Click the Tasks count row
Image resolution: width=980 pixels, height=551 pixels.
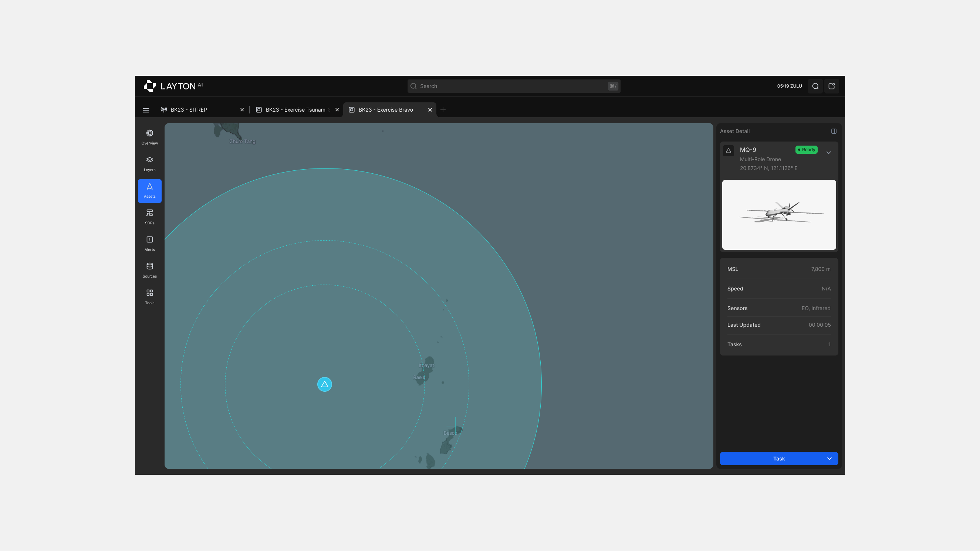(779, 344)
